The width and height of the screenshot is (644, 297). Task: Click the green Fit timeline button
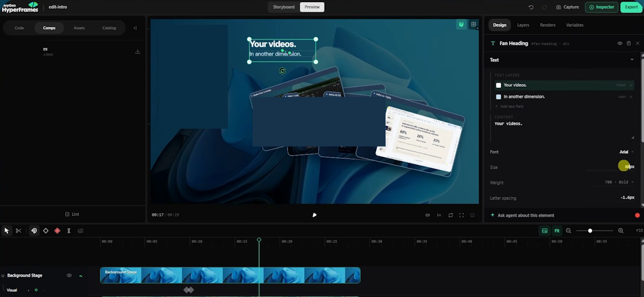(557, 231)
